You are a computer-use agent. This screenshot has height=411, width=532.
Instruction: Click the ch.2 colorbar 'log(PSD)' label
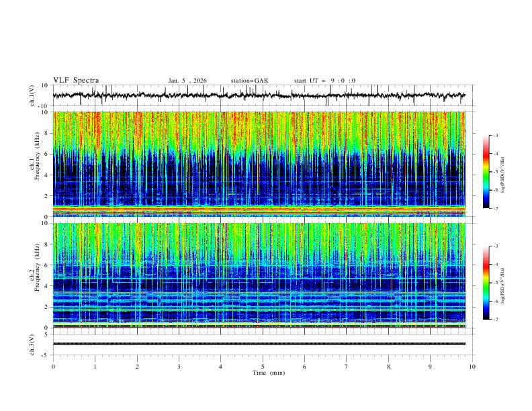[503, 286]
